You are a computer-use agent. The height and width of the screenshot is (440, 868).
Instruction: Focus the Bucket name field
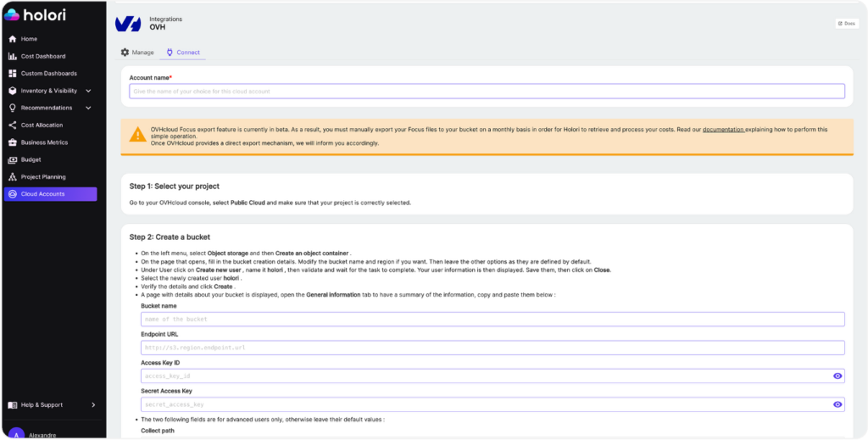point(492,319)
